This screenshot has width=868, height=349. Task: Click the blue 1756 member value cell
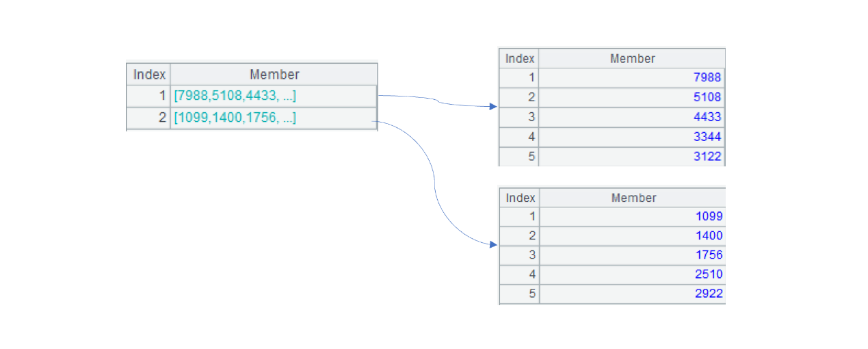click(709, 255)
